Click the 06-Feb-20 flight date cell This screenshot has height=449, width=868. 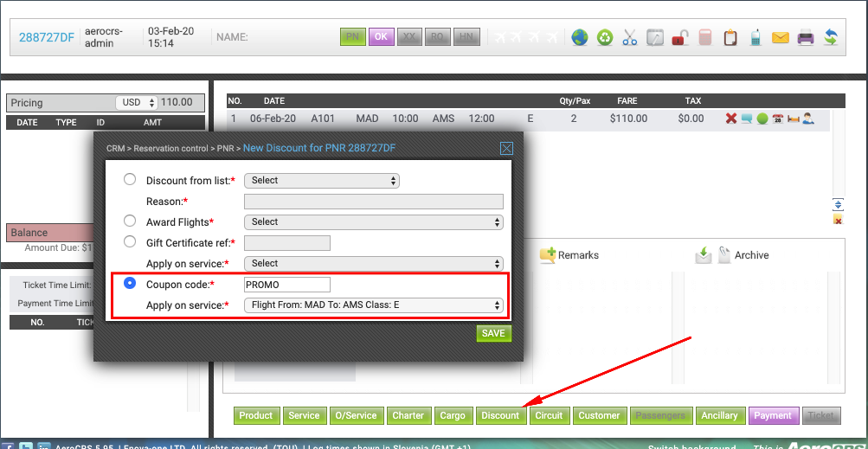pos(273,119)
